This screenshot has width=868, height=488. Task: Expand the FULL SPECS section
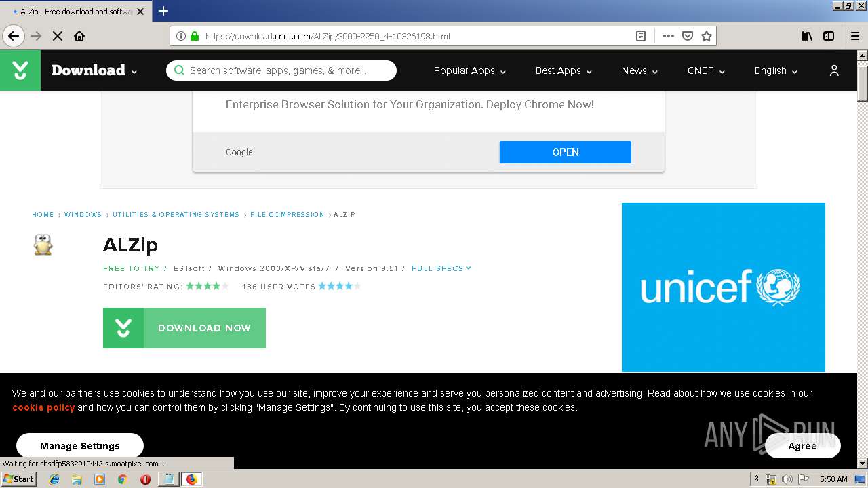441,268
